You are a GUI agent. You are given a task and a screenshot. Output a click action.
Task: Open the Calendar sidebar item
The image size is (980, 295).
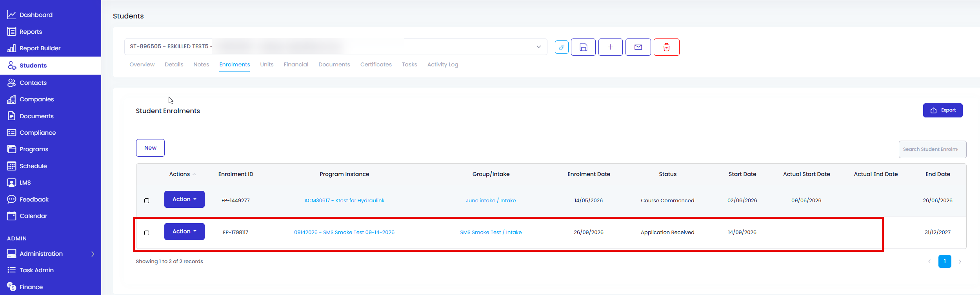[x=33, y=216]
